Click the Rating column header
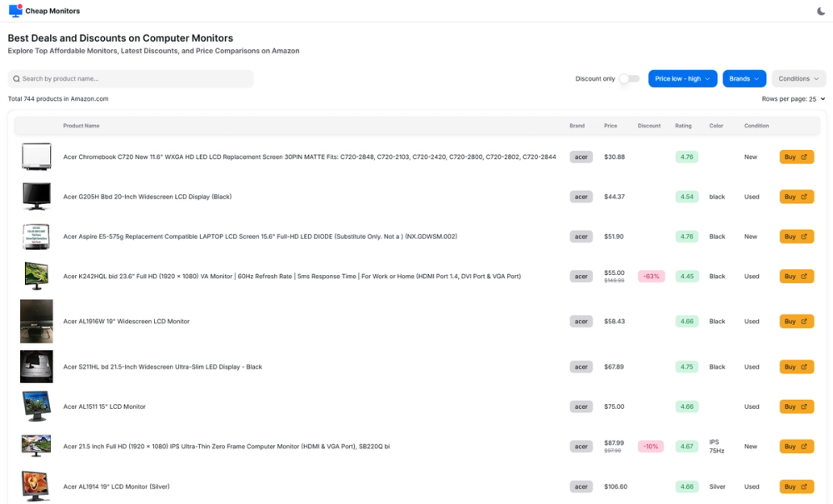Image resolution: width=833 pixels, height=504 pixels. pos(683,126)
